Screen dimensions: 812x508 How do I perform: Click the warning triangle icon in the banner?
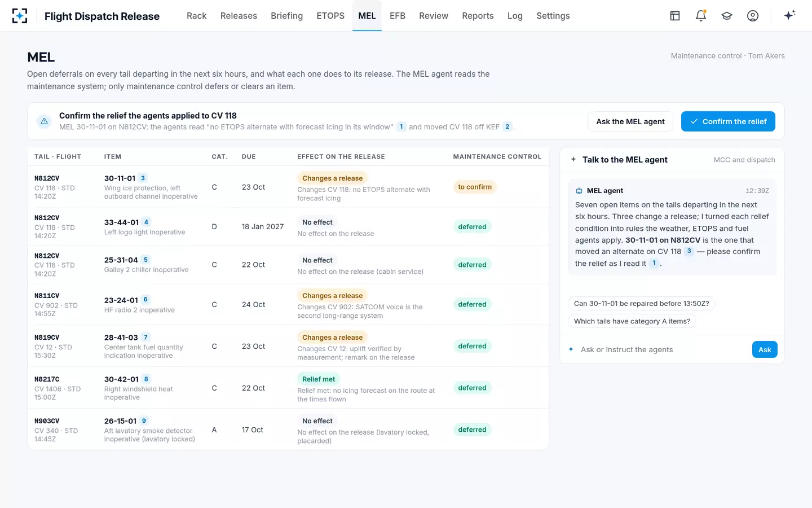44,121
